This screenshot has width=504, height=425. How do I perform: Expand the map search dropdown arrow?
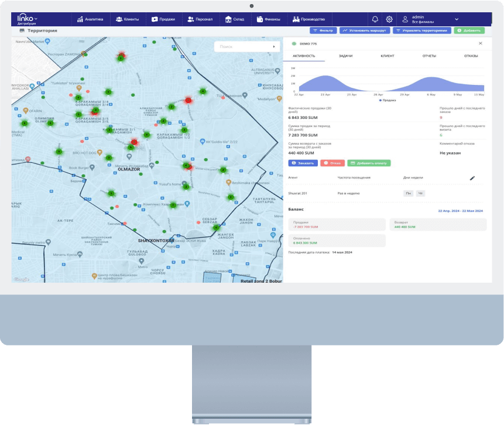274,46
